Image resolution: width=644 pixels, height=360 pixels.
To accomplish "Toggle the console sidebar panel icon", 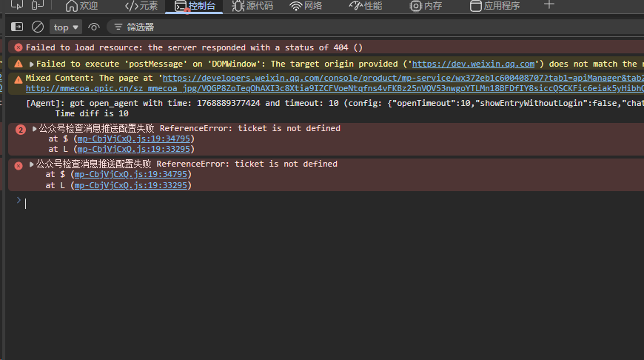I will click(17, 27).
